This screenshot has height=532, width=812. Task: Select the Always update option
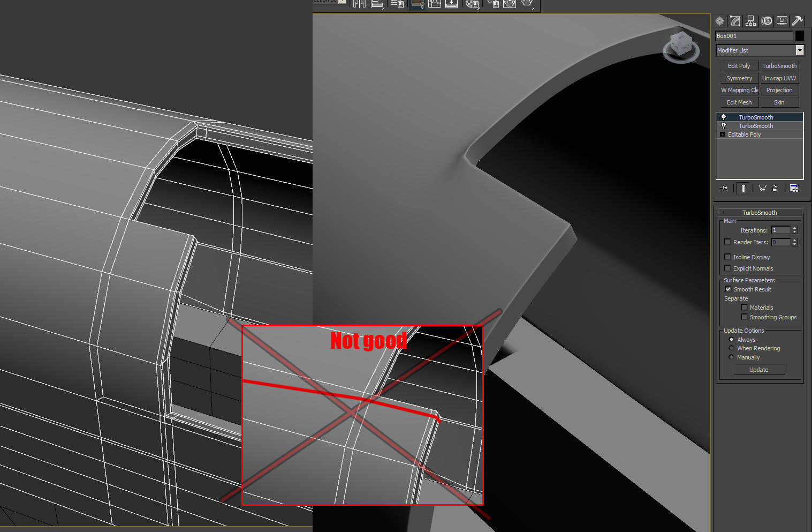pyautogui.click(x=731, y=340)
